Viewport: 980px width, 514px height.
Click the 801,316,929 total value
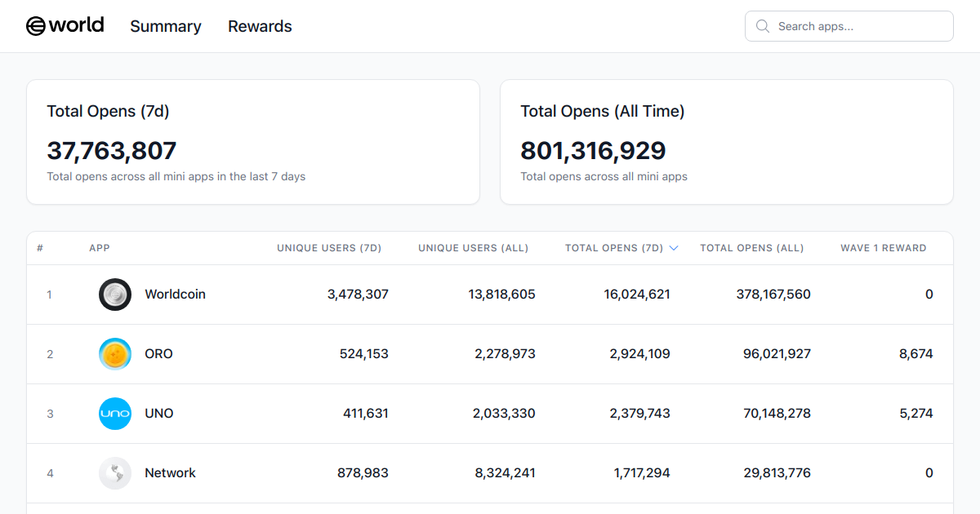coord(594,151)
